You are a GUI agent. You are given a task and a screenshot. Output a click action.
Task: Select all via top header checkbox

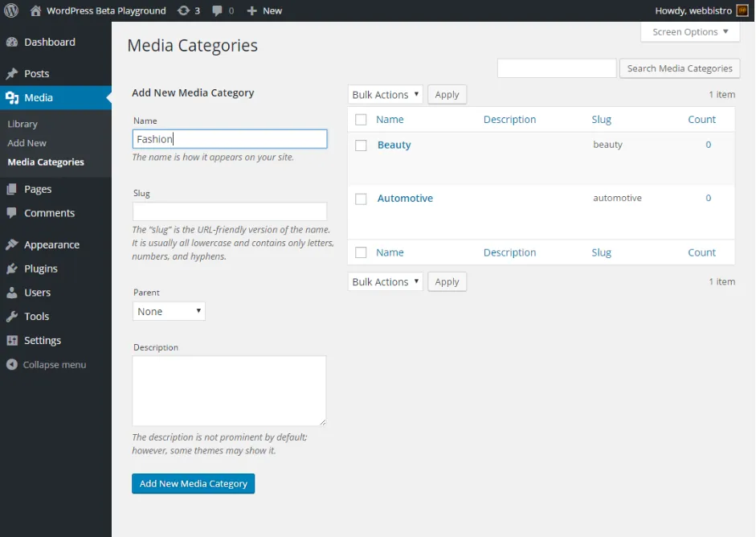pos(361,120)
